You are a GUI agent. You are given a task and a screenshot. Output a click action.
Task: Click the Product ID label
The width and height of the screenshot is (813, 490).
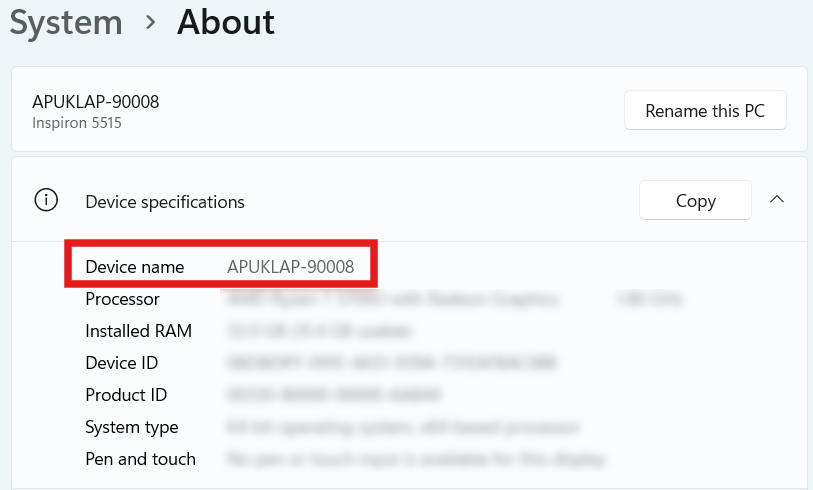tap(125, 395)
